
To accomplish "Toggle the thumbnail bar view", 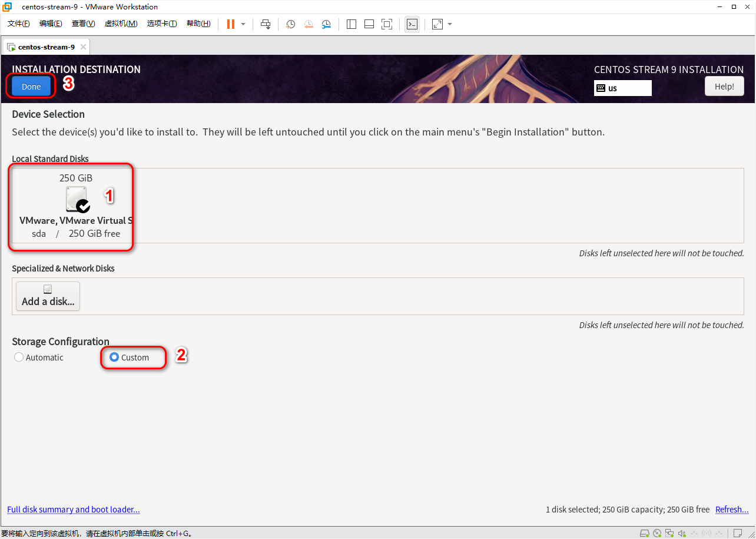I will coord(369,24).
